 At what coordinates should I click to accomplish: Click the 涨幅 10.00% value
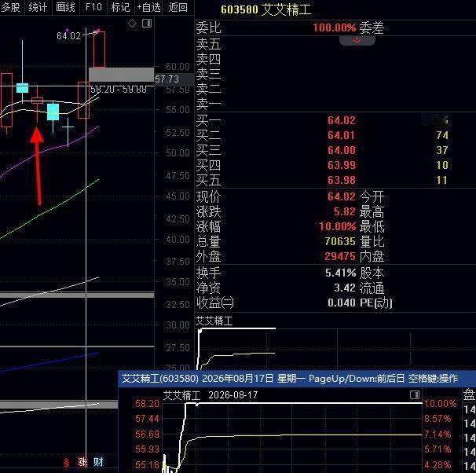(337, 226)
